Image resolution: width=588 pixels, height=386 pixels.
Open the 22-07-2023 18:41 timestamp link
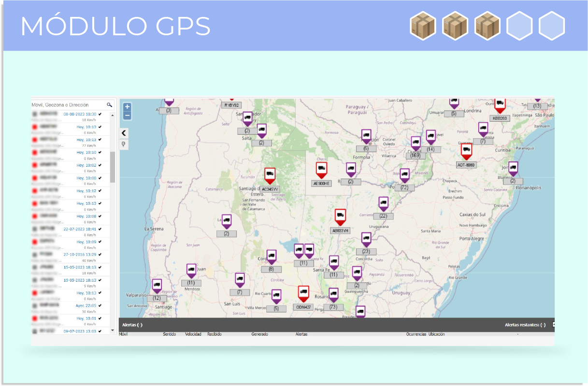tap(80, 229)
